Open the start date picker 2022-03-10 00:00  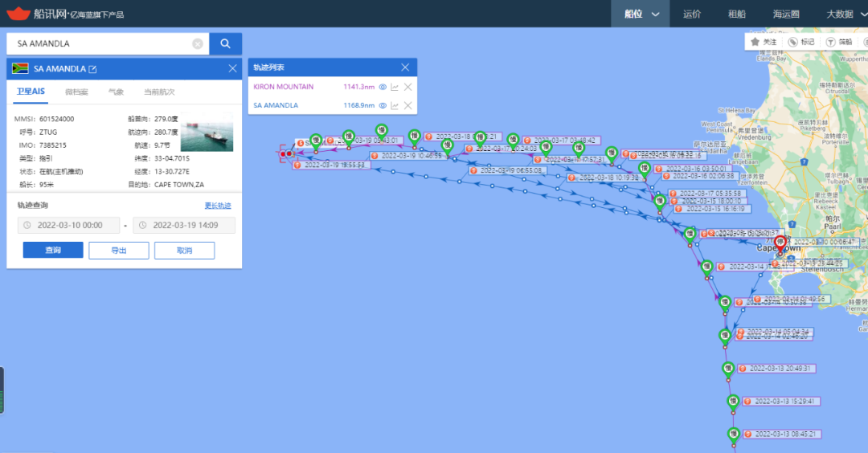point(71,226)
